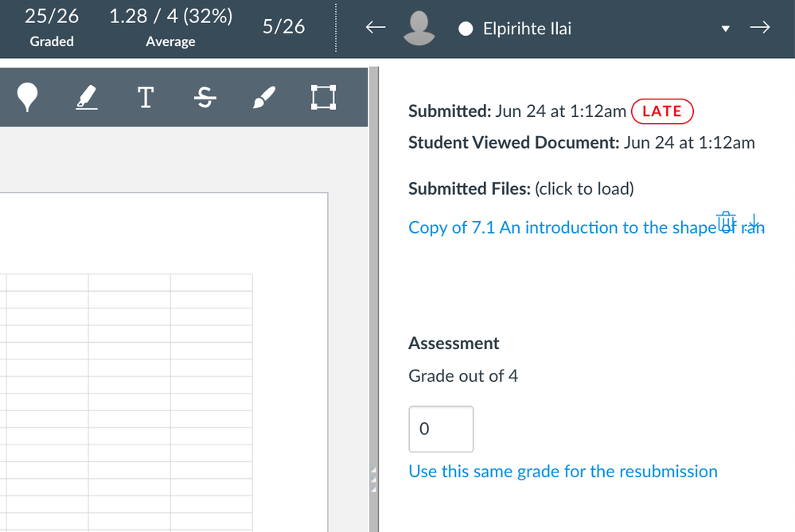Select the Highlight annotation tool
The width and height of the screenshot is (795, 532).
point(86,98)
